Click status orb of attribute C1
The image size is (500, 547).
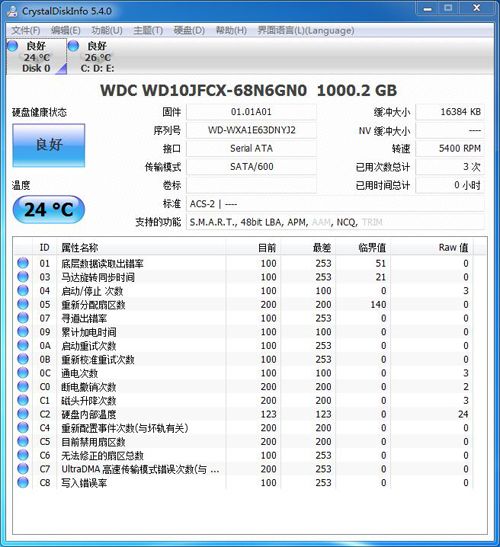[23, 400]
